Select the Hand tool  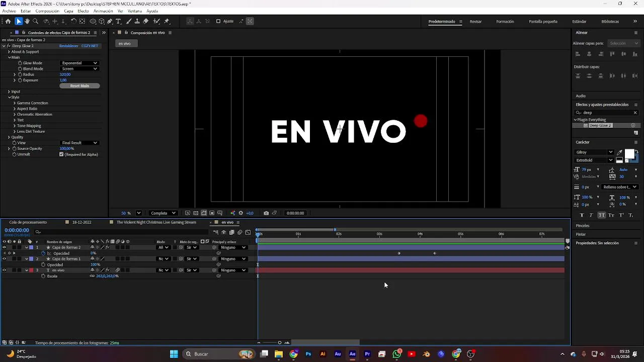coord(27,21)
